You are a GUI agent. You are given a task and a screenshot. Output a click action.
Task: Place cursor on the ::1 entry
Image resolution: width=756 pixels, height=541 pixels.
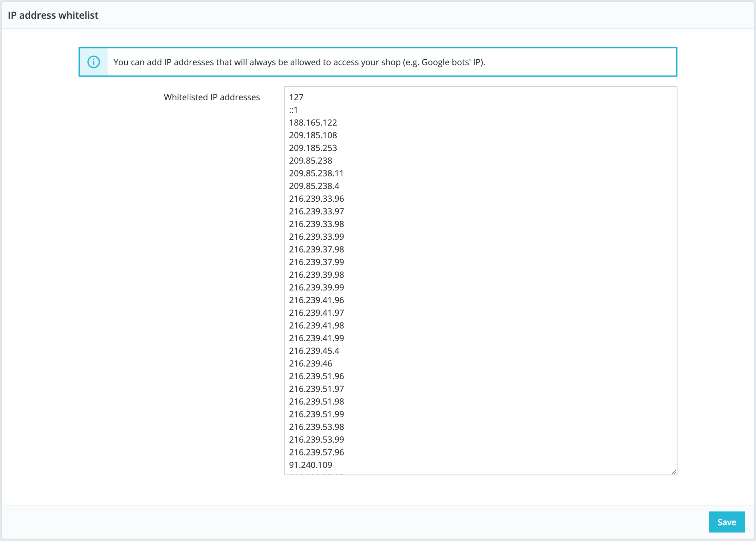[x=293, y=110]
